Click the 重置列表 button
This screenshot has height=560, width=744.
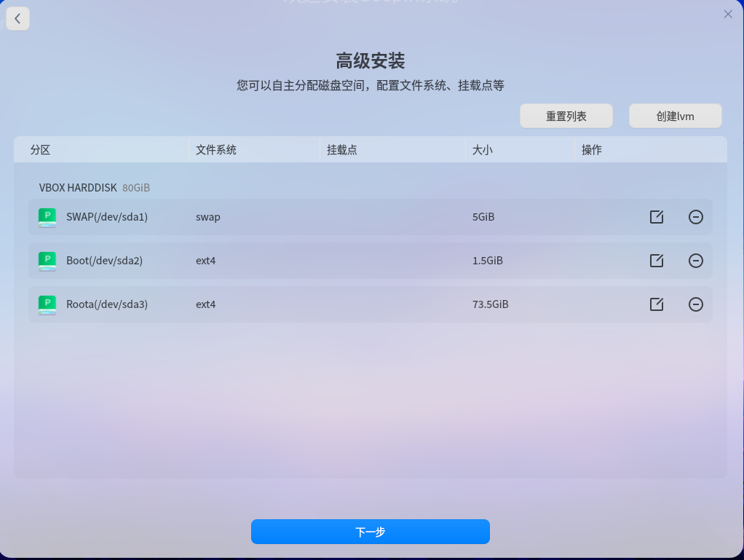pyautogui.click(x=566, y=116)
